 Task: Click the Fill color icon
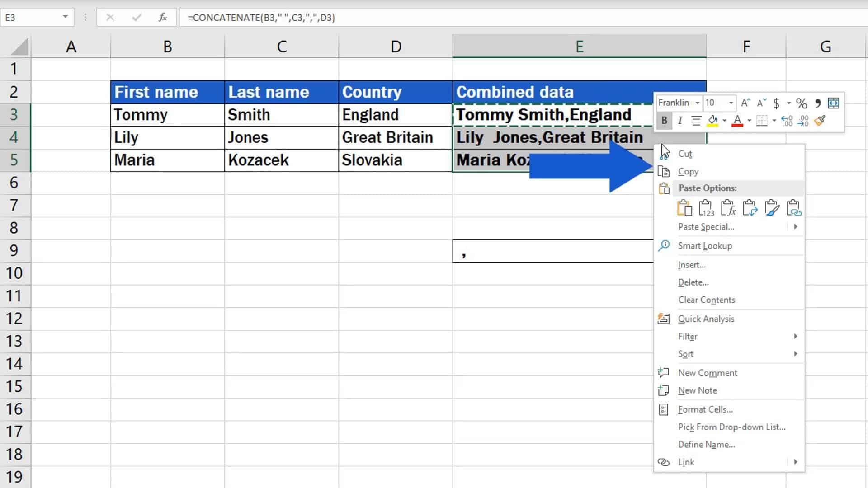(x=712, y=121)
